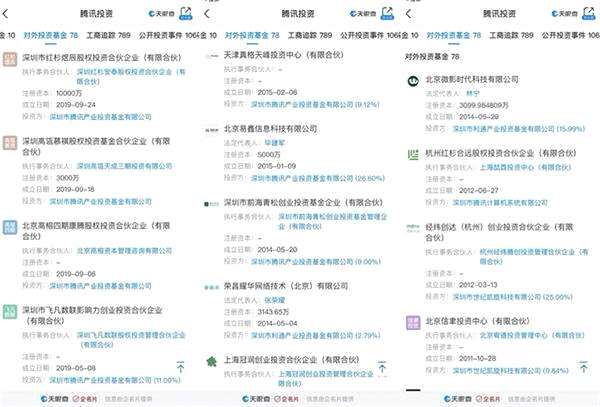Click the logo of 天津真格天峰投资中心
Image resolution: width=600 pixels, height=407 pixels.
pyautogui.click(x=212, y=56)
